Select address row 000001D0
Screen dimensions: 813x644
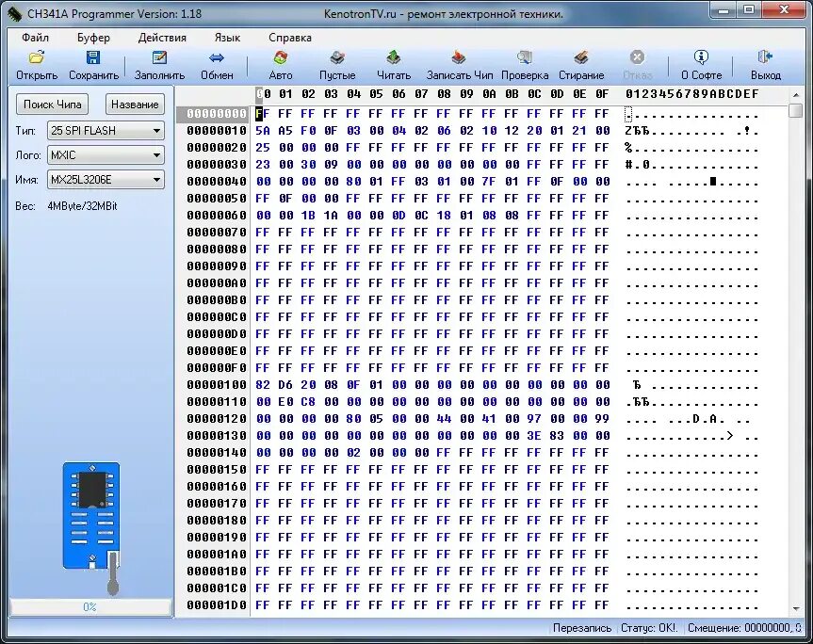point(217,604)
